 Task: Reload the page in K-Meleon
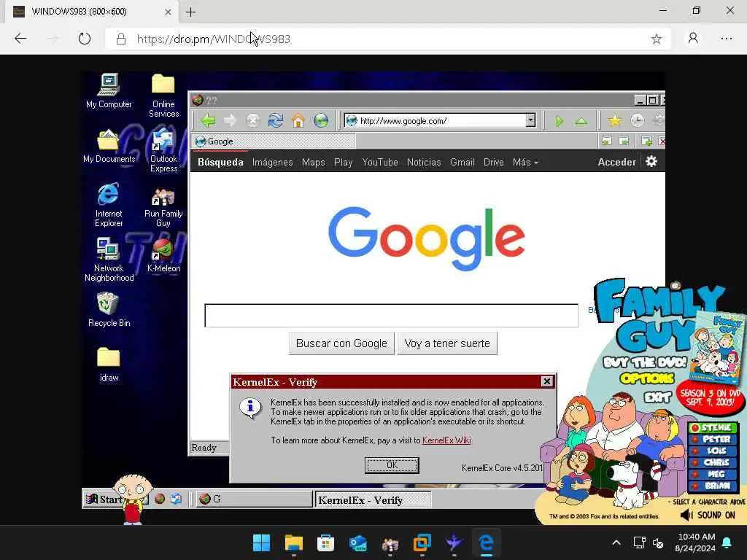[x=275, y=120]
